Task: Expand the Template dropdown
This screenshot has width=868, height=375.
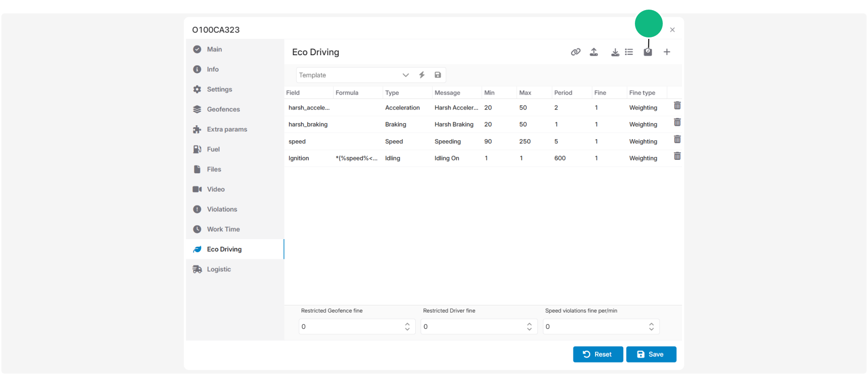Action: tap(406, 75)
